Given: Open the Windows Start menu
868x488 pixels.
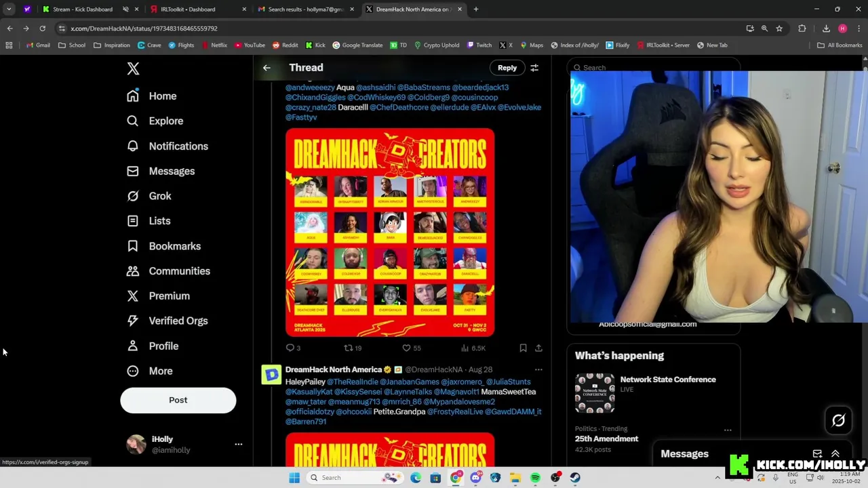Looking at the screenshot, I should coord(294,478).
